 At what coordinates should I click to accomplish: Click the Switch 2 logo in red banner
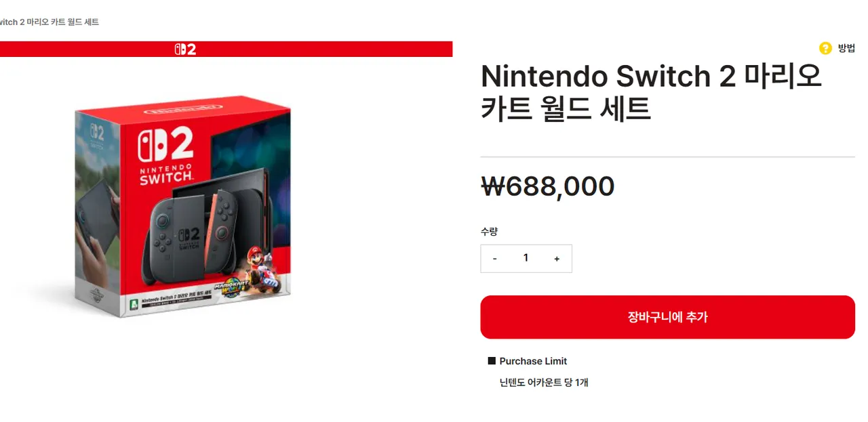(185, 49)
